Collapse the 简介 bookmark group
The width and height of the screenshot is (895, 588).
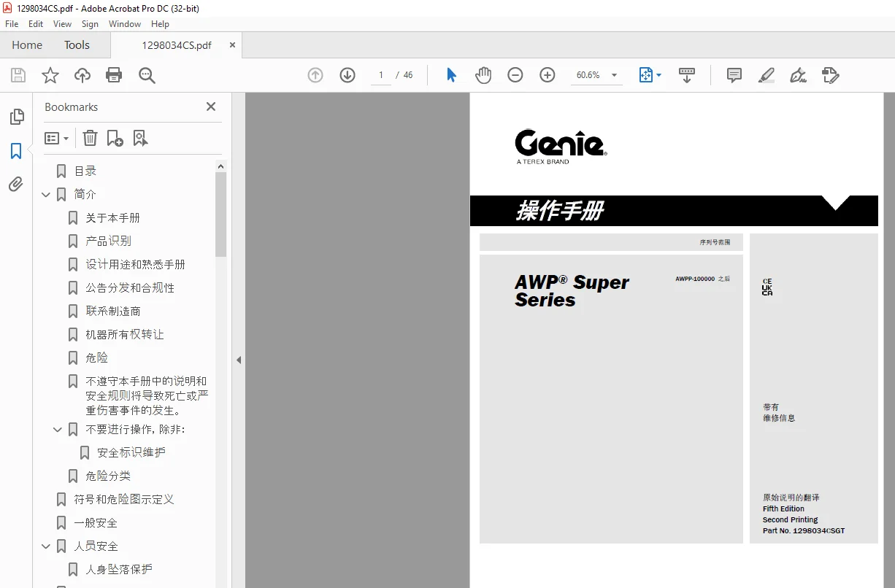pos(46,195)
